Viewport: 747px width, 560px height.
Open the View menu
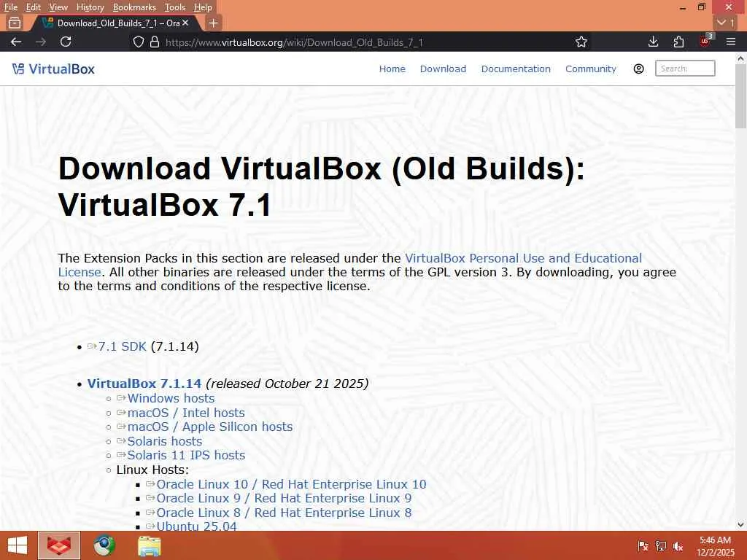(58, 7)
